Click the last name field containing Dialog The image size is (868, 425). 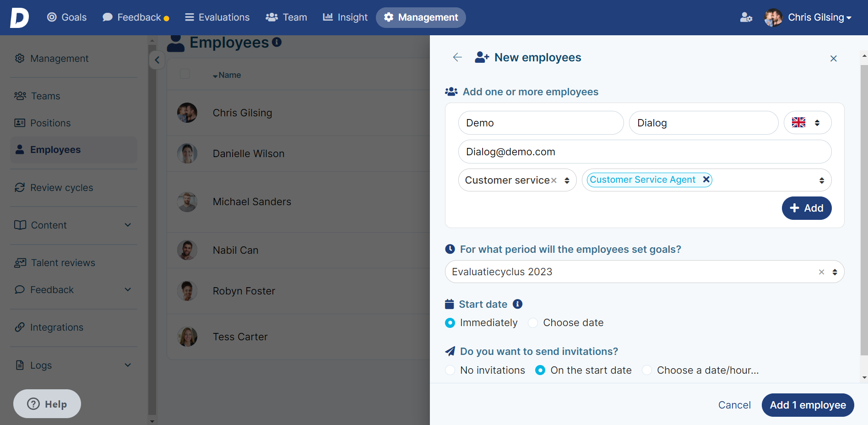704,123
